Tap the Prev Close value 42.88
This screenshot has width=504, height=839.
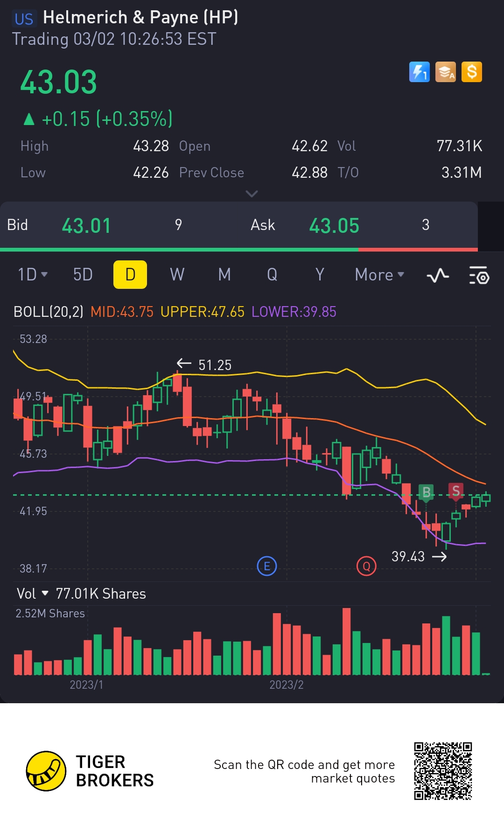point(309,173)
